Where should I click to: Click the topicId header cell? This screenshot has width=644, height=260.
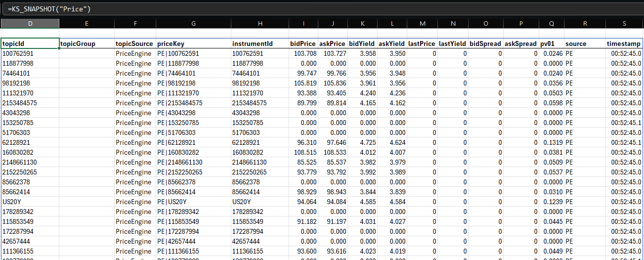click(30, 43)
